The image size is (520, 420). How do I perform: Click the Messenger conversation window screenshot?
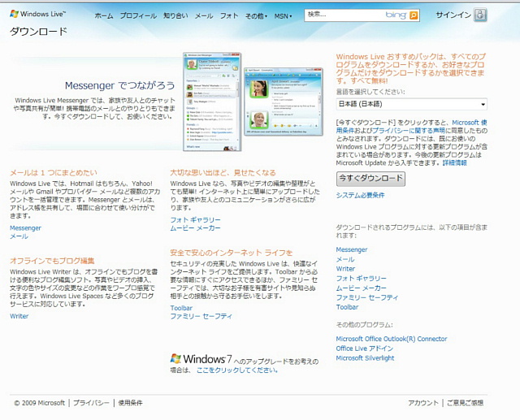tap(284, 102)
